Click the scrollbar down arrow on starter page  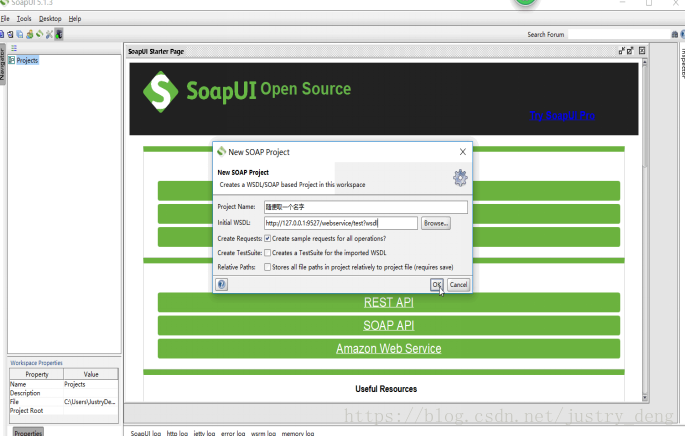[644, 398]
